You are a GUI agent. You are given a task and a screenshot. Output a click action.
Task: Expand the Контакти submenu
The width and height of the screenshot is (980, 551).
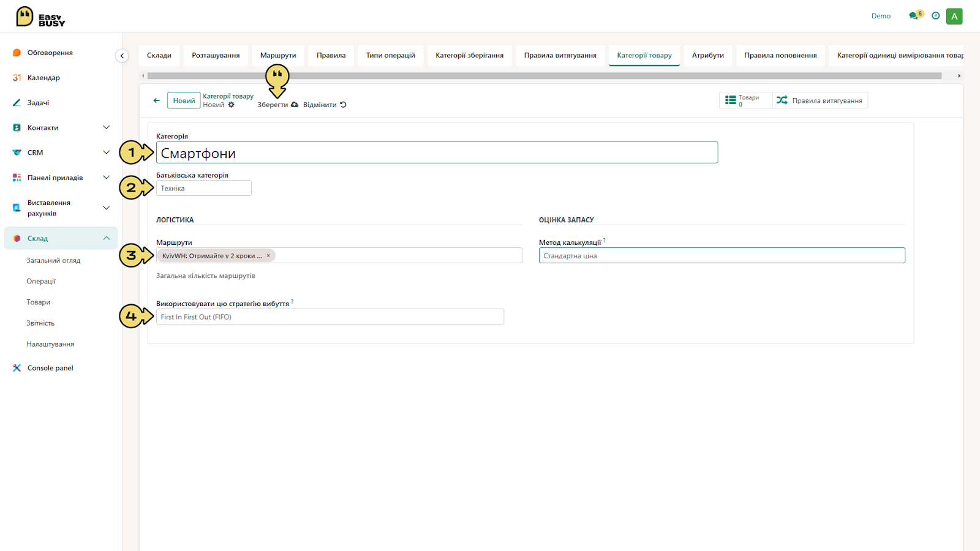[x=107, y=127]
